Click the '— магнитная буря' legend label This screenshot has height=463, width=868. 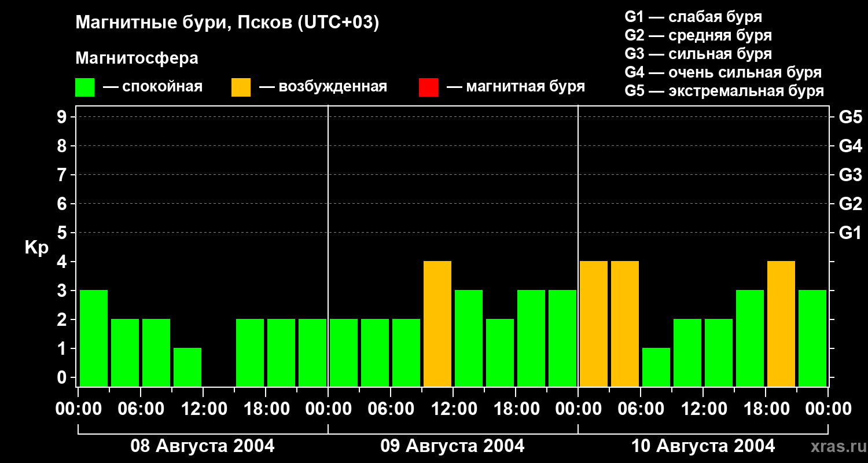pyautogui.click(x=516, y=87)
